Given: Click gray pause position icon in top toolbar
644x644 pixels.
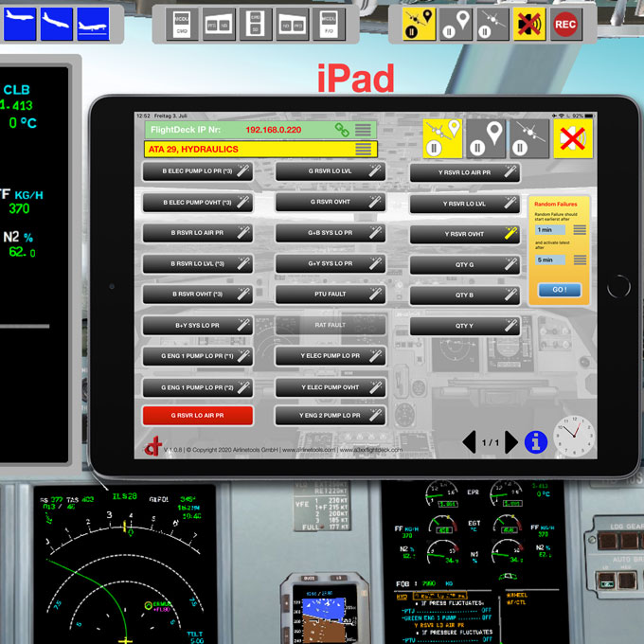Looking at the screenshot, I should point(456,24).
